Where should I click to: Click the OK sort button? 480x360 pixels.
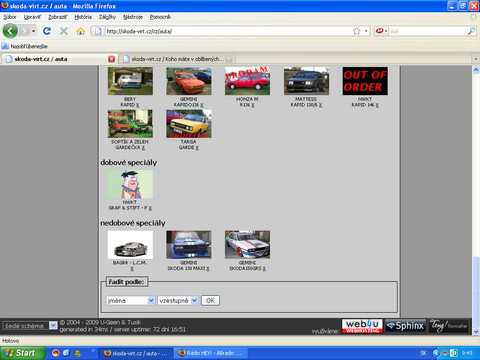coord(210,300)
